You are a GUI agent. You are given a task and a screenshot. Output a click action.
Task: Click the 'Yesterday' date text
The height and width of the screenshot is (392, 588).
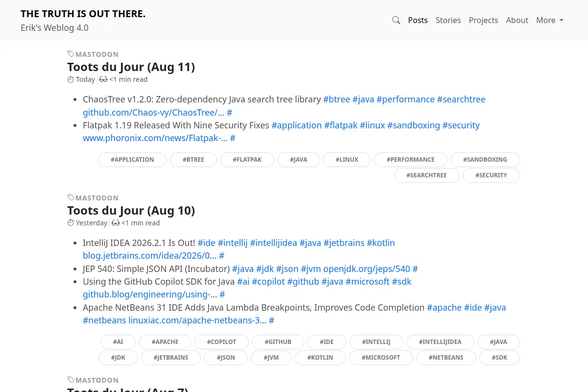(92, 223)
